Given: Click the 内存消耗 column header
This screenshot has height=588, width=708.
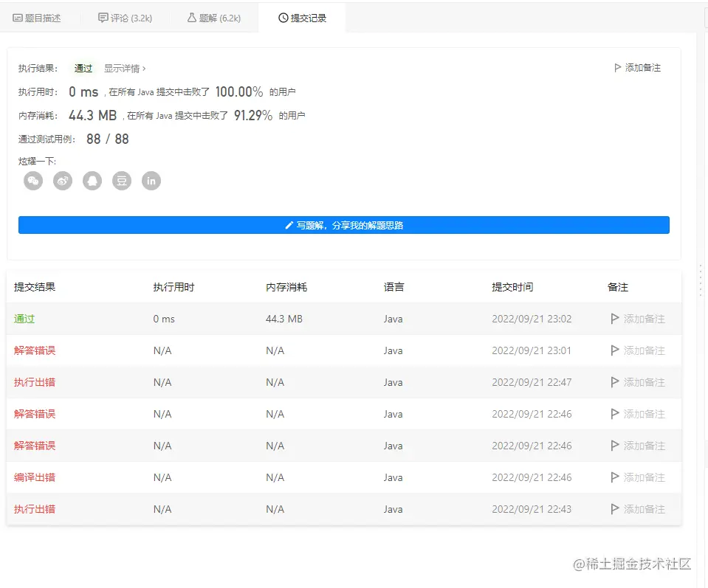Looking at the screenshot, I should click(x=286, y=287).
